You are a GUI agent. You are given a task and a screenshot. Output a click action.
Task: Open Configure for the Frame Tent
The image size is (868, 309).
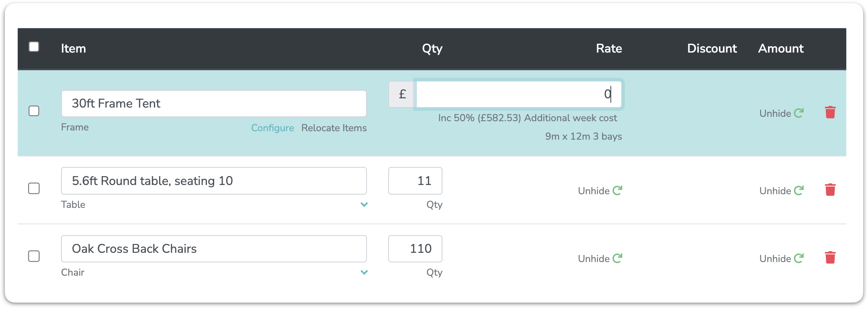pyautogui.click(x=272, y=128)
